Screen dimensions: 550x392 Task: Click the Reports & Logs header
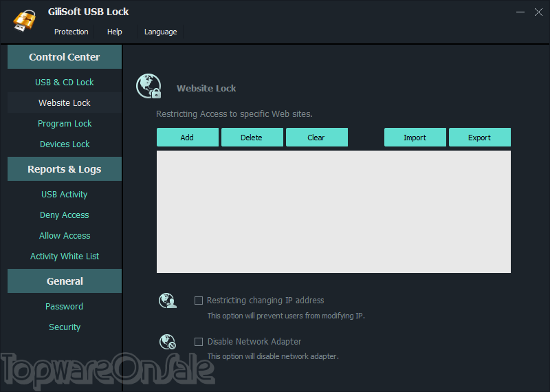pos(65,169)
